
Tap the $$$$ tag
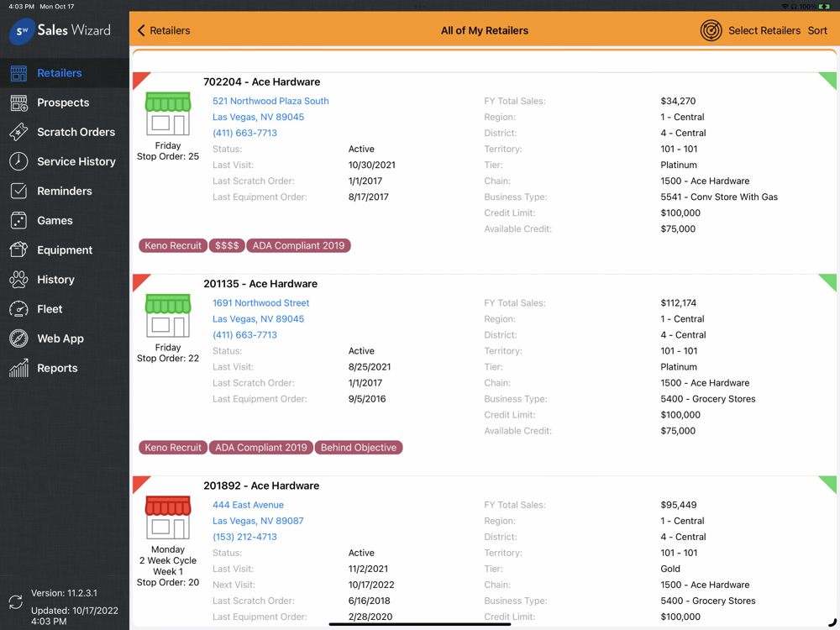[x=227, y=245]
